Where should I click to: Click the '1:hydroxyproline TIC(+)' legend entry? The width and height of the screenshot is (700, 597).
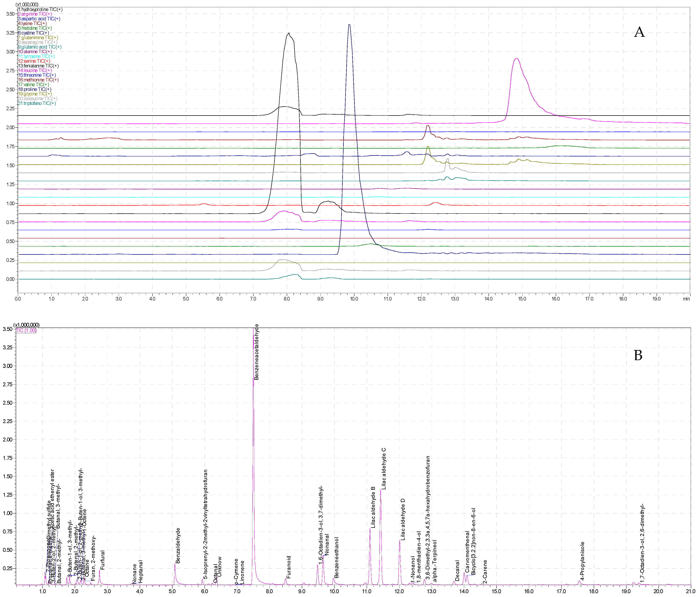click(x=40, y=9)
